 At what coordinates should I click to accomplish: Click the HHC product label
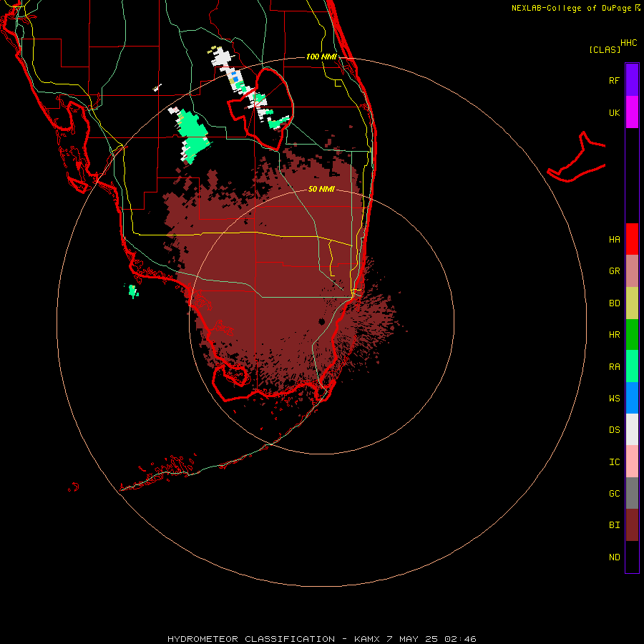[628, 43]
